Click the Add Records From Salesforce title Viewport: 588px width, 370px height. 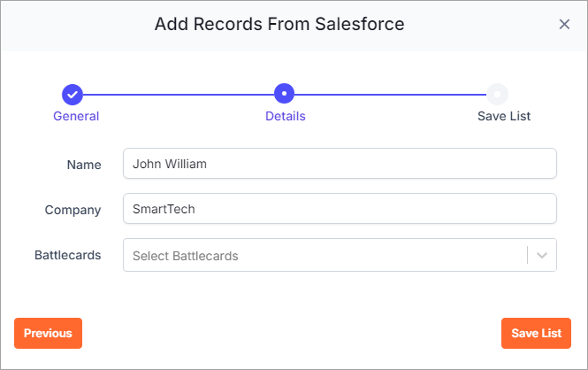(279, 25)
